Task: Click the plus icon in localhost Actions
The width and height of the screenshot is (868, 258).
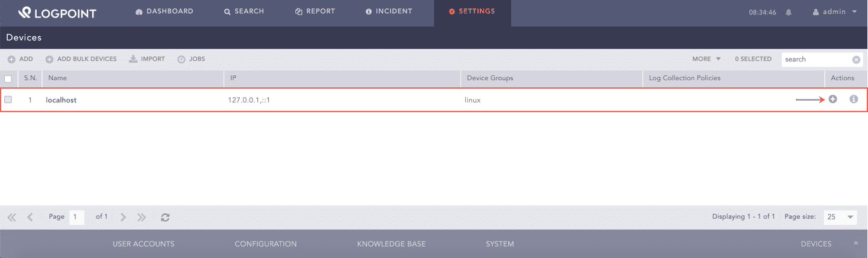Action: (832, 99)
